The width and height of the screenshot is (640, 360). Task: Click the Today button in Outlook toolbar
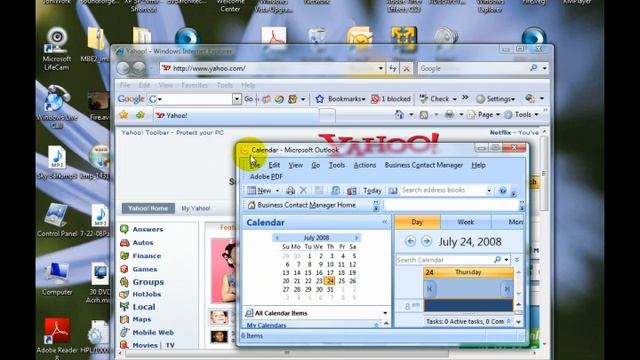pyautogui.click(x=372, y=191)
